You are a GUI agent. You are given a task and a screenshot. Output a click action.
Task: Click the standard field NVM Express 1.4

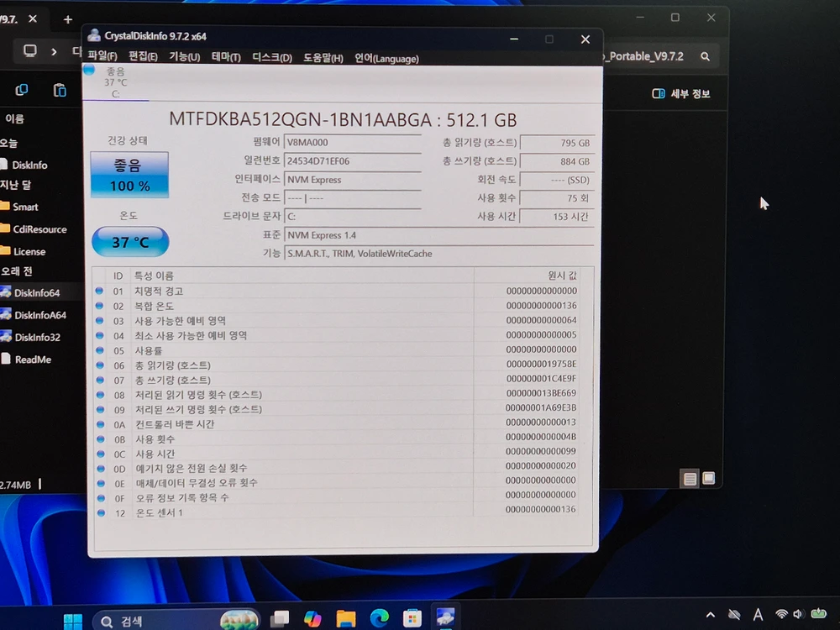[438, 235]
